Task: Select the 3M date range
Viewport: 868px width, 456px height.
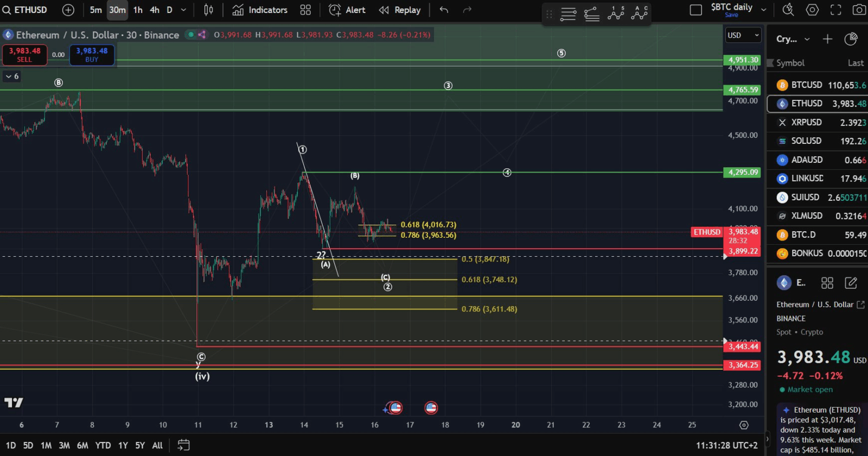Action: [64, 445]
